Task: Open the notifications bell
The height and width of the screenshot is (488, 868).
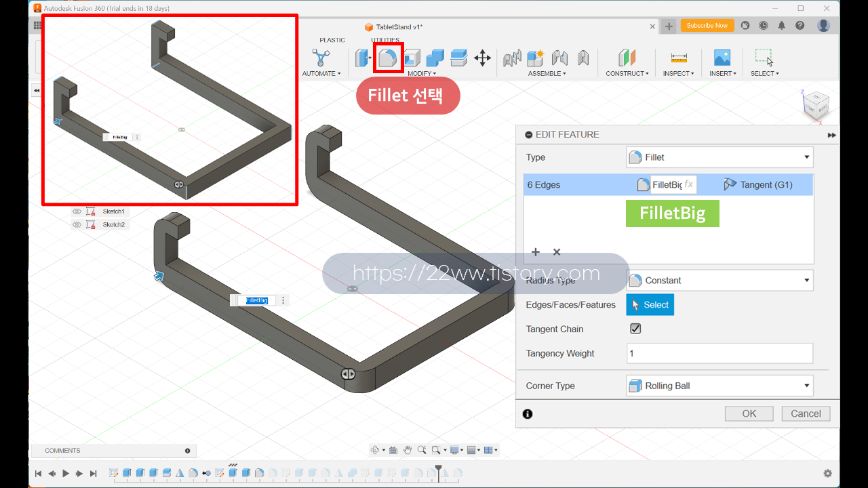Action: point(782,26)
